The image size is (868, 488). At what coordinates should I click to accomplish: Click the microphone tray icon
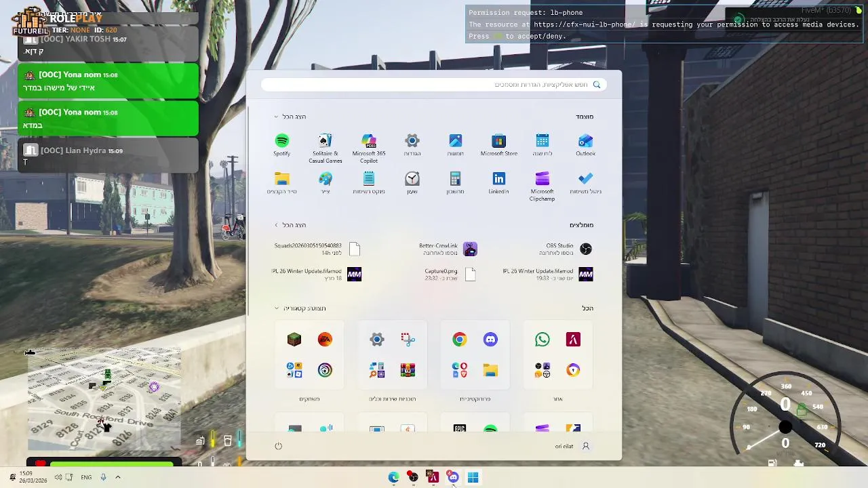coord(103,477)
